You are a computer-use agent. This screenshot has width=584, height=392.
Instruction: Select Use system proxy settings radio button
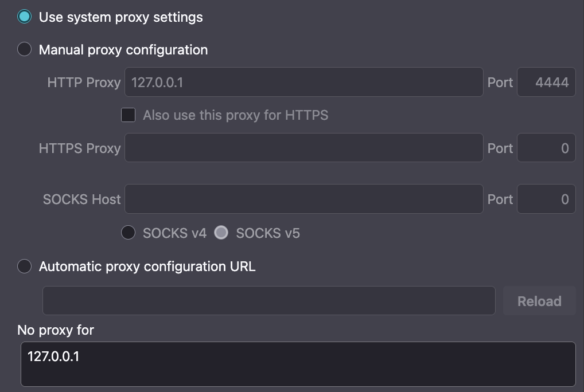click(x=24, y=17)
